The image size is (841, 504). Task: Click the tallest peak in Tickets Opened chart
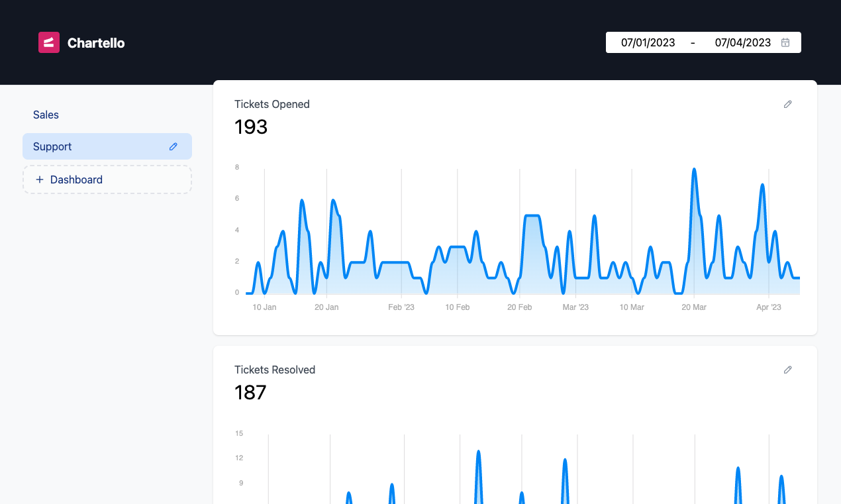pos(694,170)
